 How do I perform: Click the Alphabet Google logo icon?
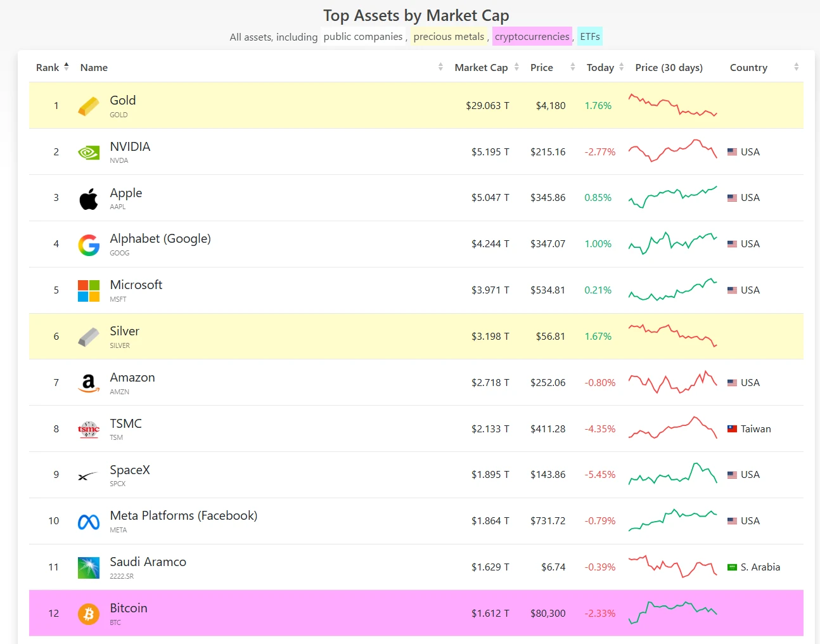(89, 245)
